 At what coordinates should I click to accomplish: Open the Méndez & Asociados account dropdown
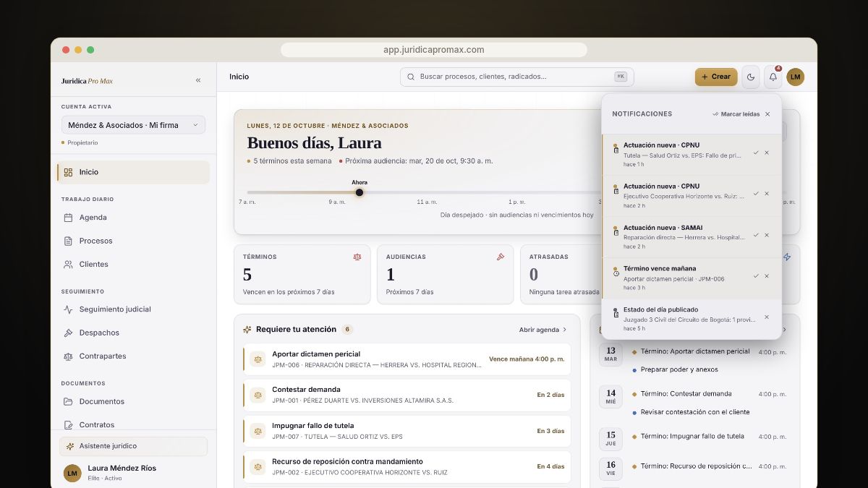133,125
